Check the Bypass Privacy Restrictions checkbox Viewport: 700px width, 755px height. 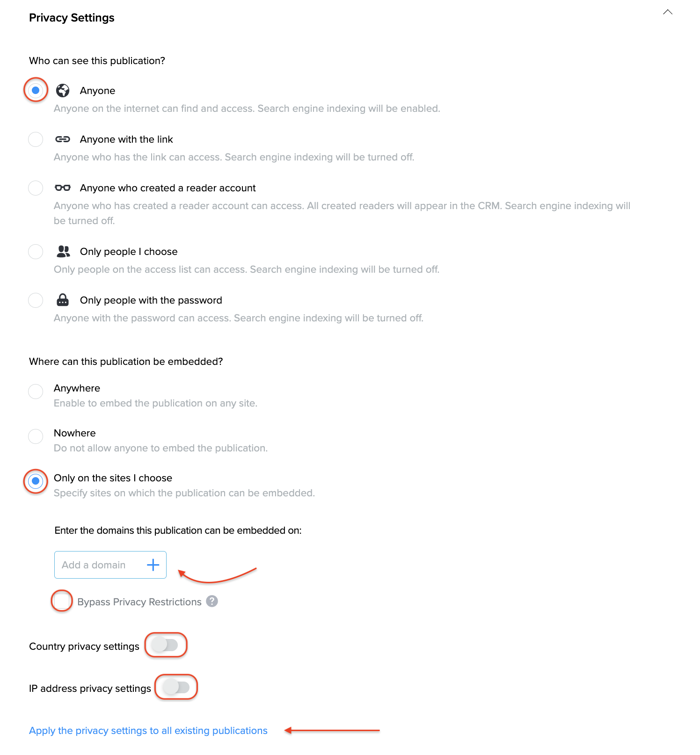pyautogui.click(x=62, y=601)
